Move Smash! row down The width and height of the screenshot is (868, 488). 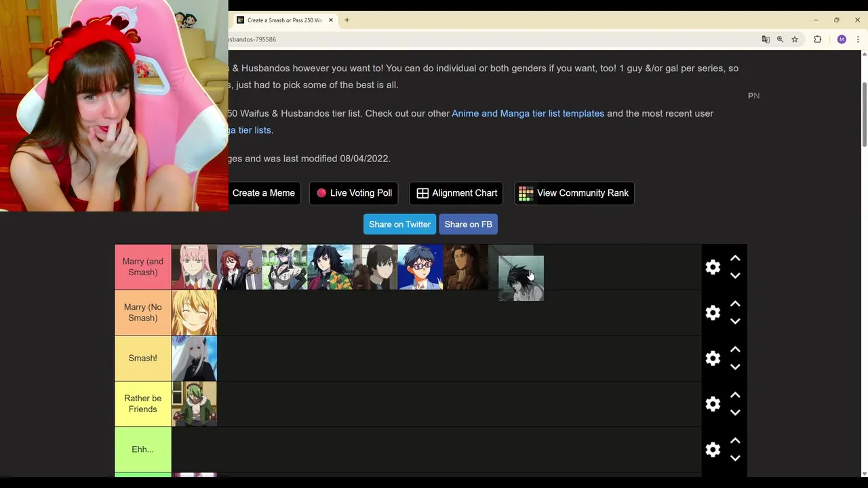click(735, 367)
